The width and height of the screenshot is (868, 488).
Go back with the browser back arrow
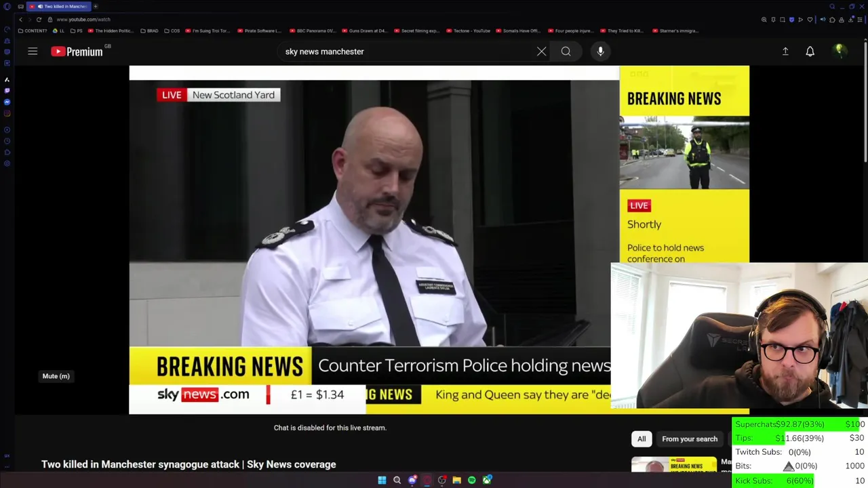point(20,20)
